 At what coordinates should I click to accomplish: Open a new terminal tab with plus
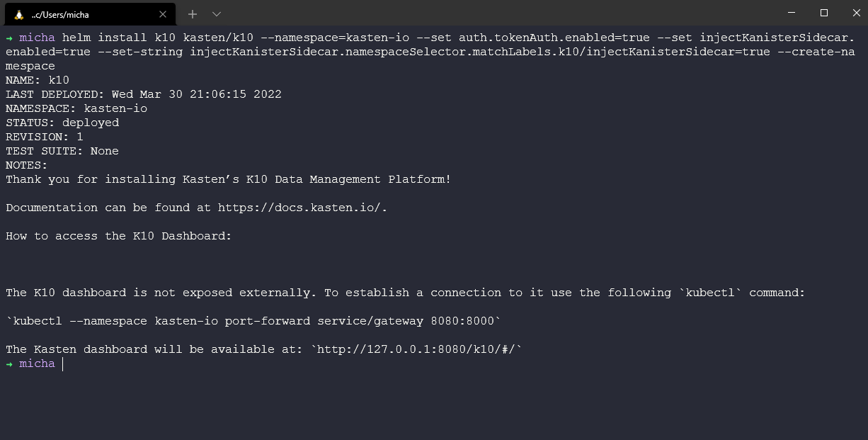pos(192,14)
